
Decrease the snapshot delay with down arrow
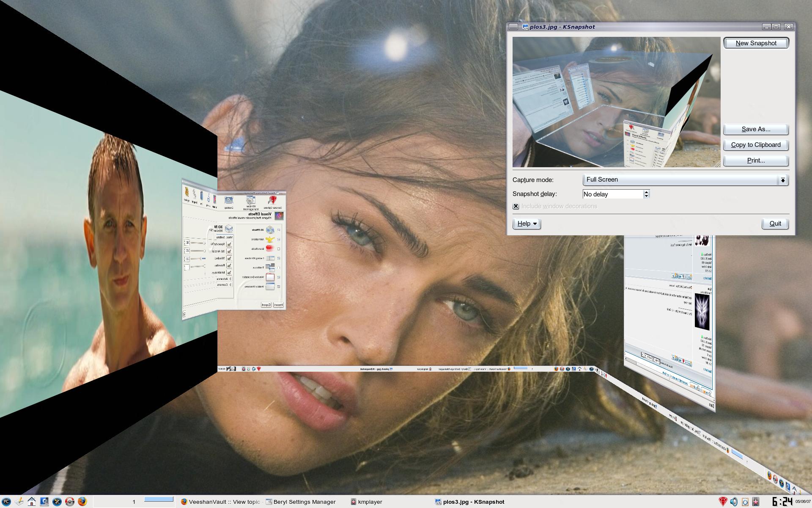[x=646, y=196]
